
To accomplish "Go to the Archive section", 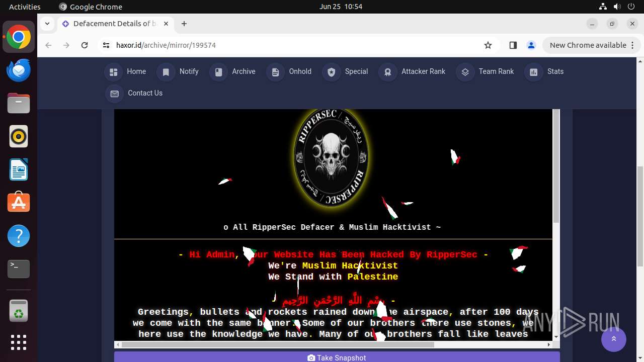I will pyautogui.click(x=232, y=72).
